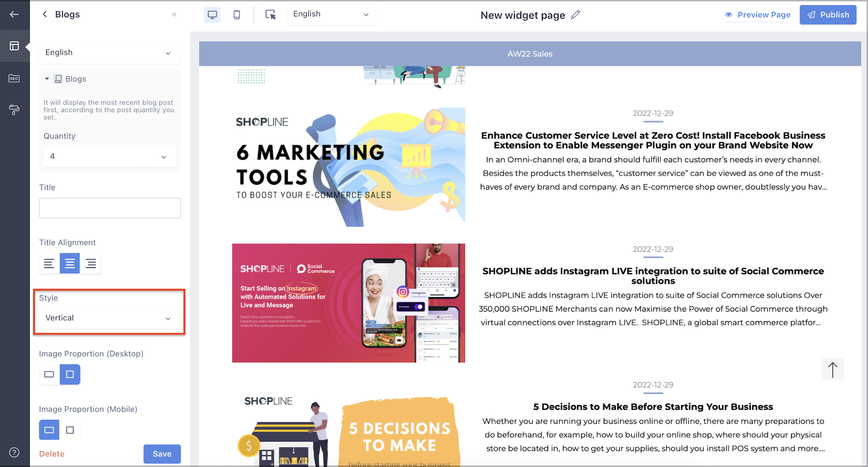868x467 pixels.
Task: Open the Instagram LIVE integration post title
Action: point(653,276)
